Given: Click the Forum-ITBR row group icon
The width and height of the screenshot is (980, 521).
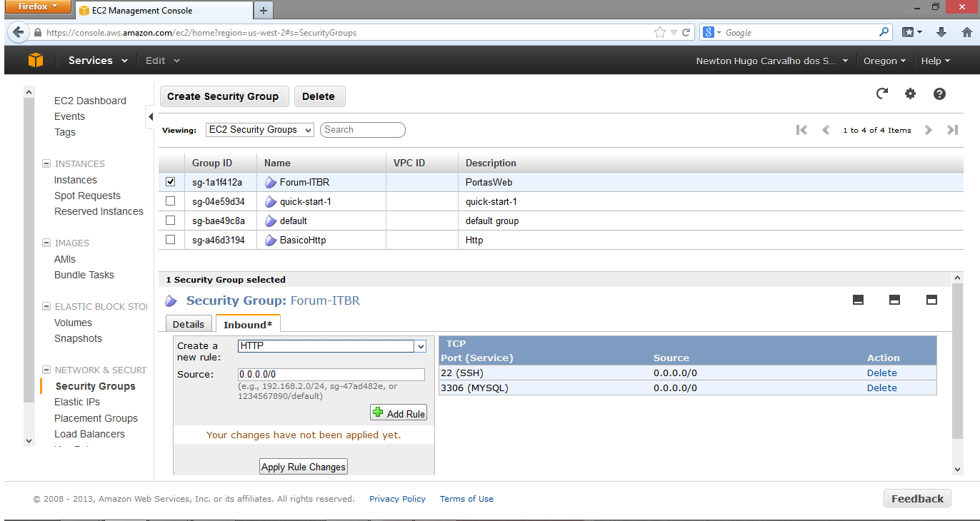Looking at the screenshot, I should point(271,183).
